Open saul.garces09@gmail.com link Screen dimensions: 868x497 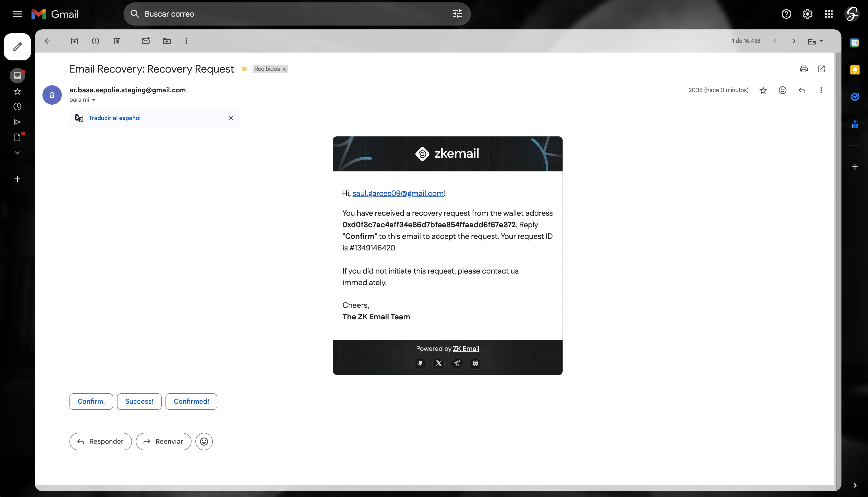pos(398,194)
